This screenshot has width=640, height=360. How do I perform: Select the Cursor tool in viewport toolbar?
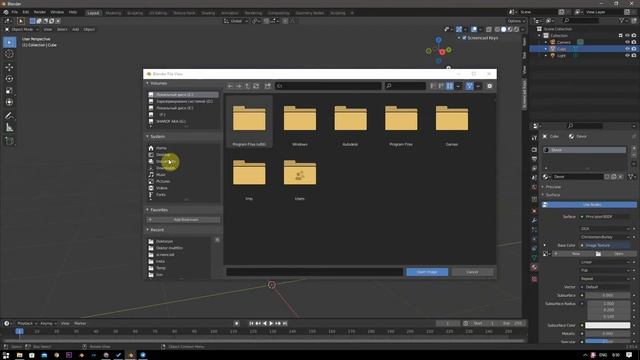(x=9, y=54)
